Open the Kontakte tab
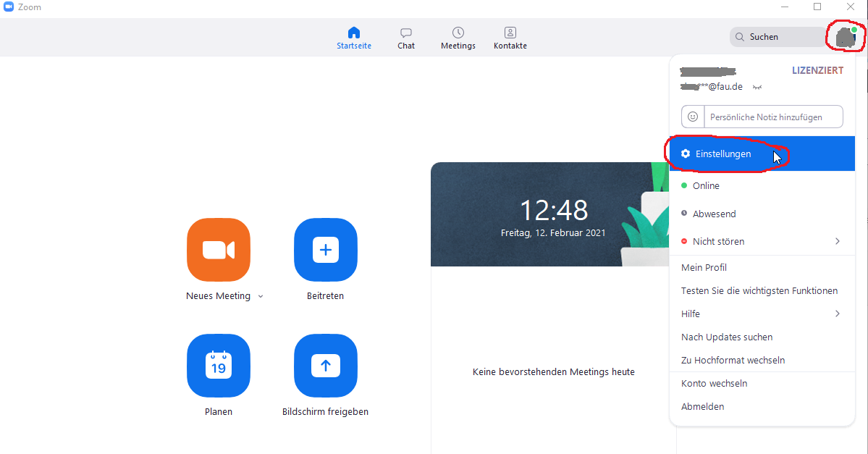868x454 pixels. [510, 38]
